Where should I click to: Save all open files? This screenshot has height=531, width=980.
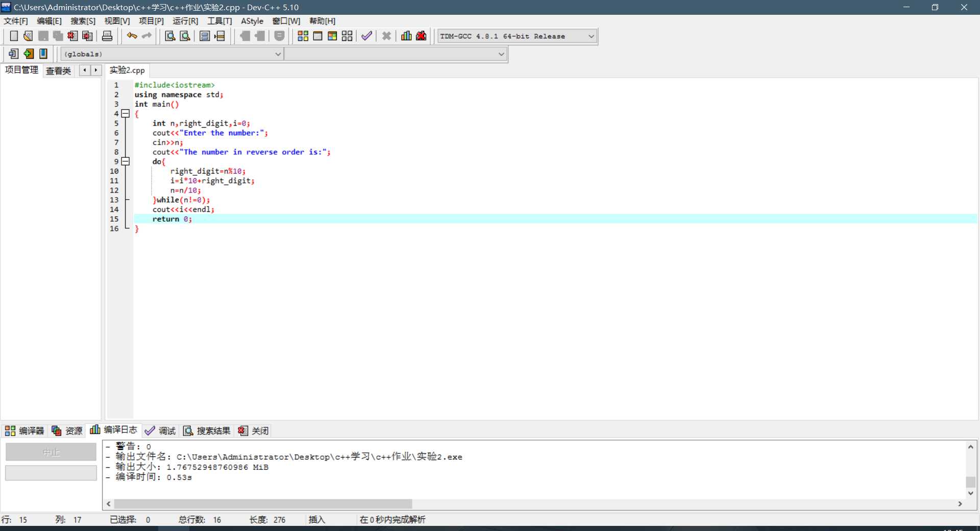[x=58, y=36]
